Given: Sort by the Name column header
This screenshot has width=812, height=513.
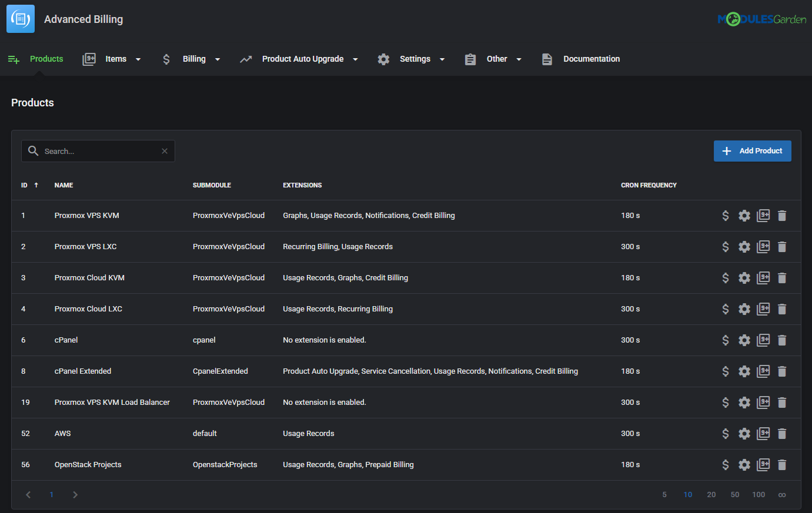Looking at the screenshot, I should coord(64,185).
